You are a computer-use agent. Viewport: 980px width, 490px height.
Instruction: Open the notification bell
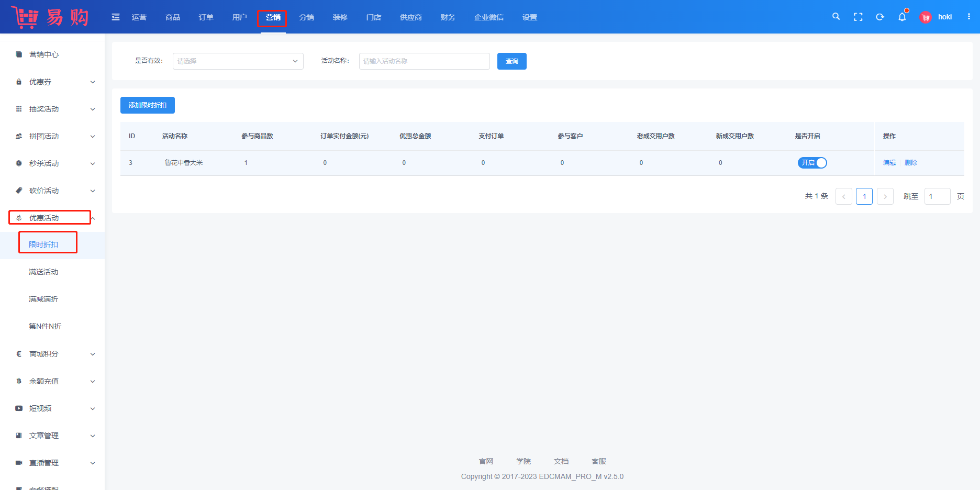(902, 17)
